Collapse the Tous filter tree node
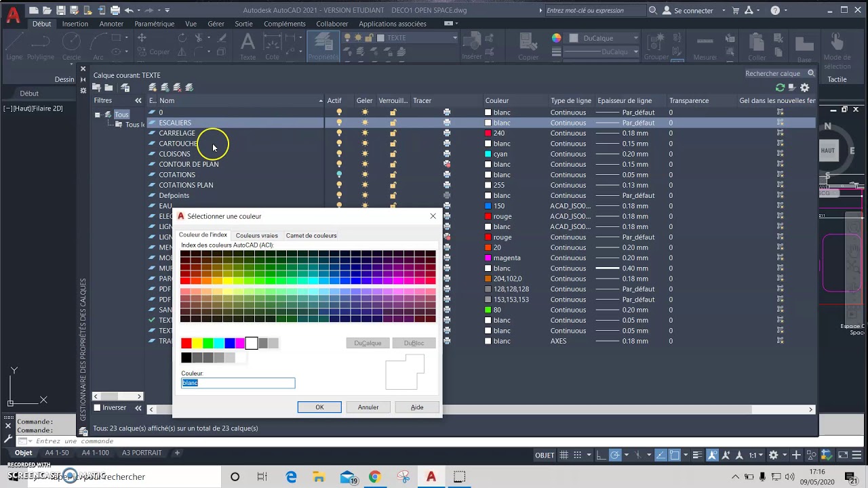Screen dimensions: 868x488 pyautogui.click(x=97, y=115)
